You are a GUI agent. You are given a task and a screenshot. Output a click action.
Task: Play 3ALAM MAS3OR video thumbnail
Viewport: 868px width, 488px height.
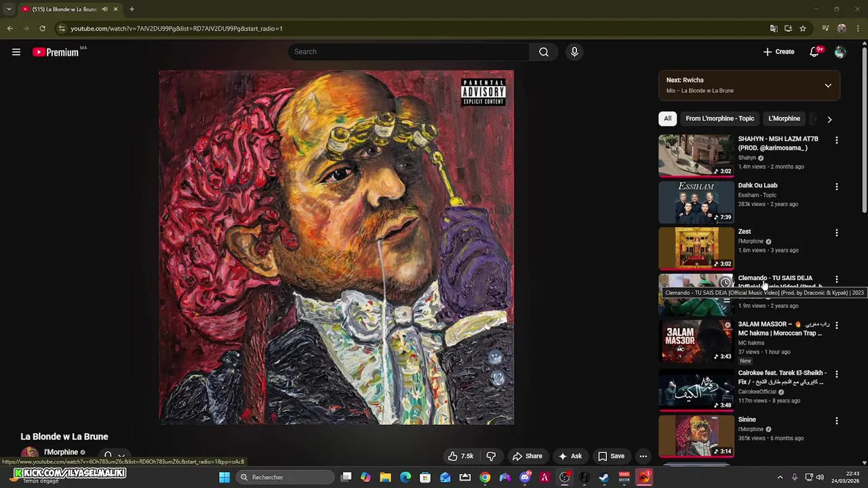coord(696,341)
